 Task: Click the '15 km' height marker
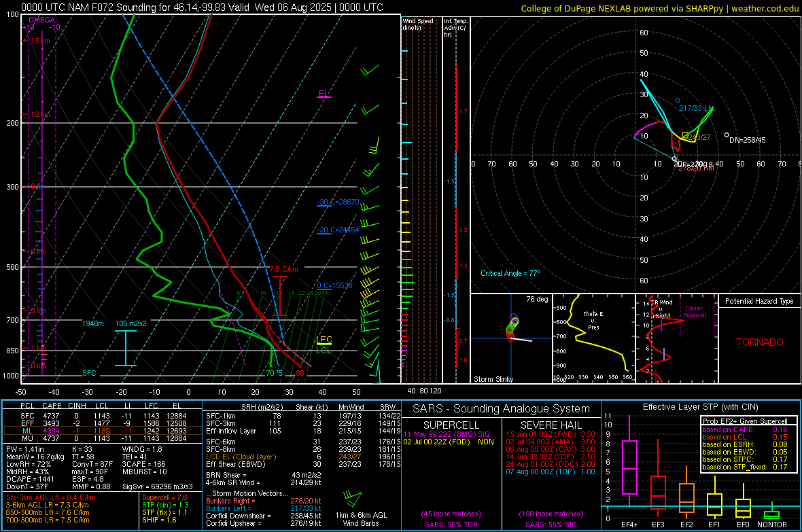tap(40, 41)
